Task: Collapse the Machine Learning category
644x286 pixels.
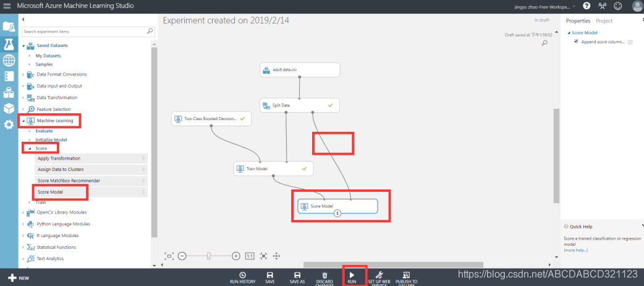Action: (x=23, y=121)
